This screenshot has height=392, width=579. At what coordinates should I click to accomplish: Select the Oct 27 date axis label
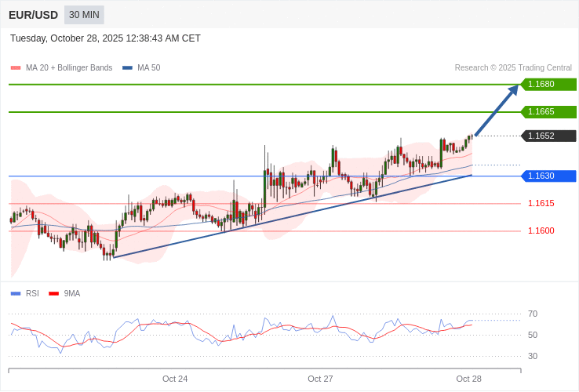click(320, 379)
